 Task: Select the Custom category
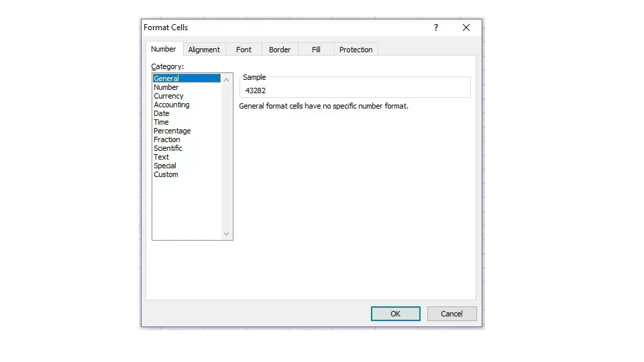pyautogui.click(x=166, y=174)
